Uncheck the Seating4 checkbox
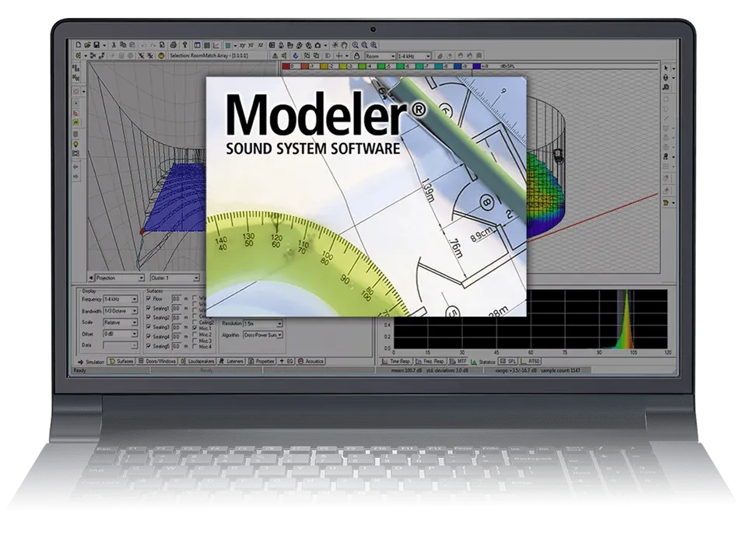This screenshot has height=560, width=747. 149,336
